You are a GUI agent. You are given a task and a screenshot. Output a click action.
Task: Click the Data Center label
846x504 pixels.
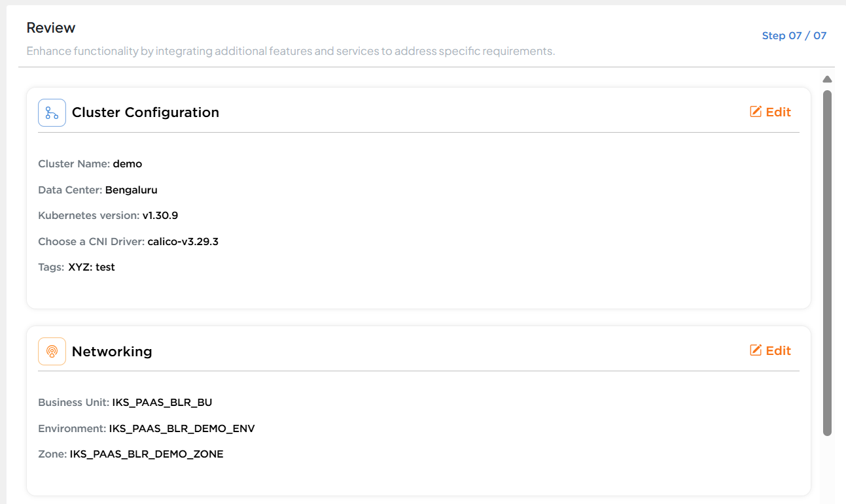coord(70,190)
